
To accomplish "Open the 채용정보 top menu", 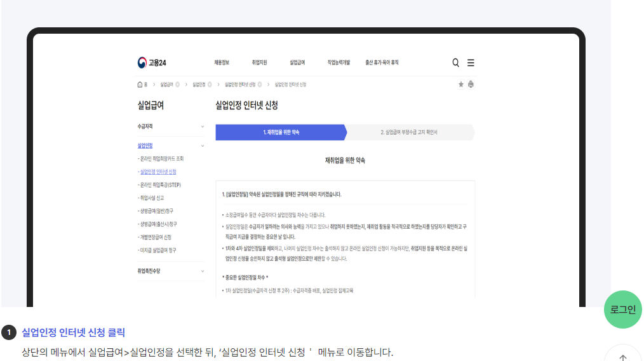I will (222, 62).
